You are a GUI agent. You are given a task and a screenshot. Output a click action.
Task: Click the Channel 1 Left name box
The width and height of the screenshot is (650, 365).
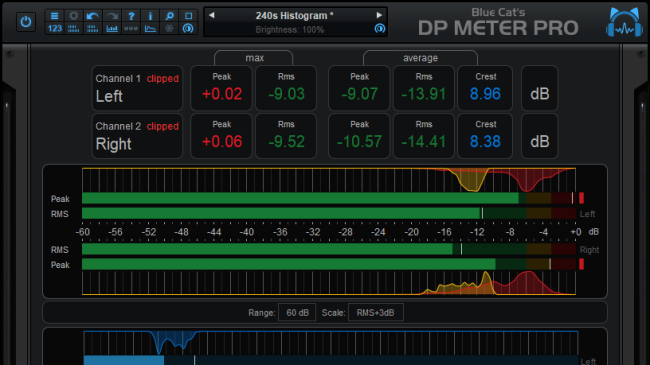[x=137, y=88]
